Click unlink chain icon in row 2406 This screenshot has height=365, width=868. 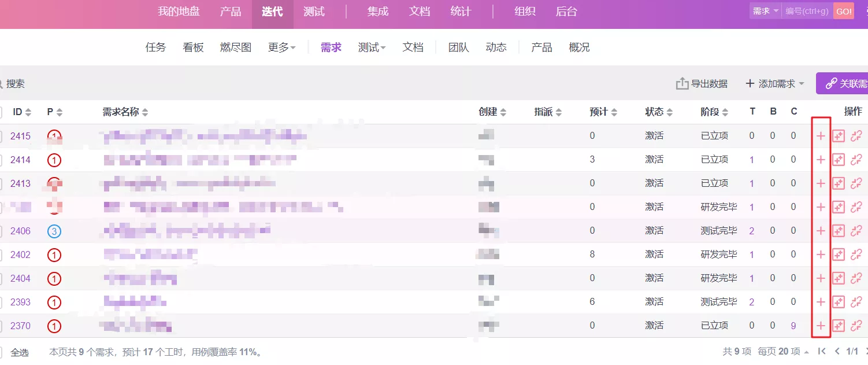click(x=856, y=231)
